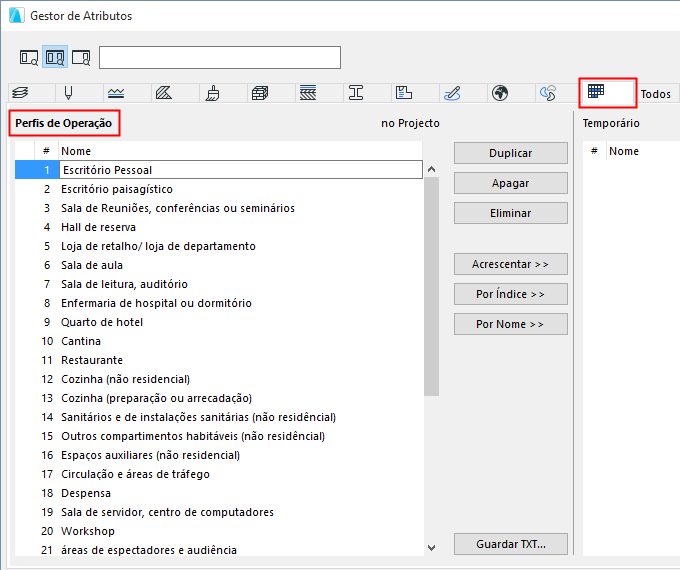
Task: Sort project list by # column header
Action: [x=46, y=151]
